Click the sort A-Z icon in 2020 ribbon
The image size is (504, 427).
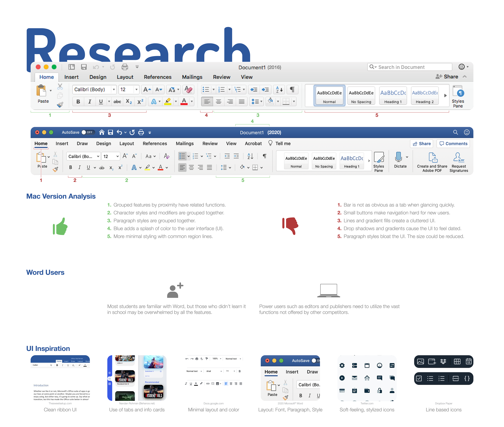pos(250,156)
